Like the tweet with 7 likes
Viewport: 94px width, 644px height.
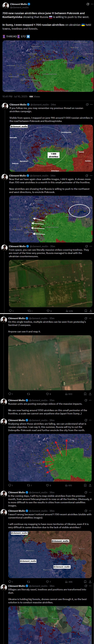48,582
